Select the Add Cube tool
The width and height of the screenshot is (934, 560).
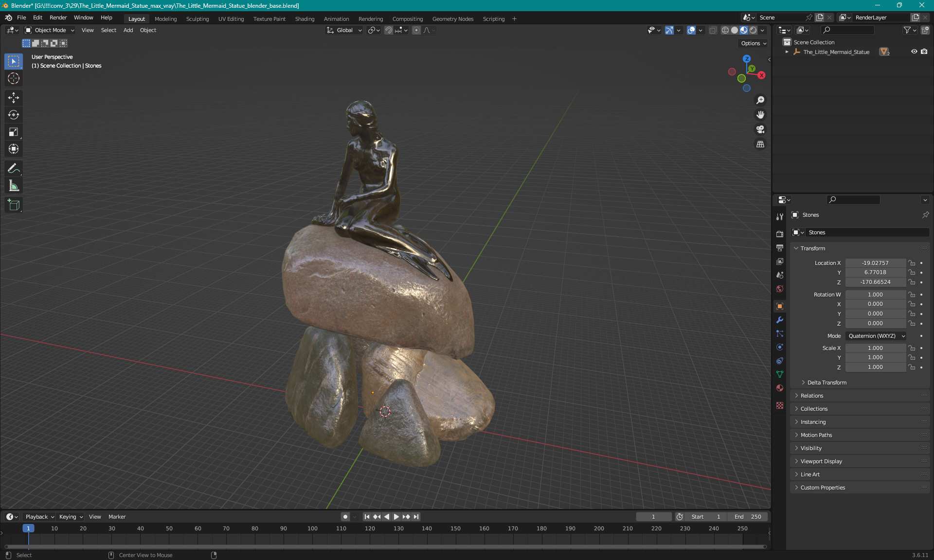coord(14,205)
